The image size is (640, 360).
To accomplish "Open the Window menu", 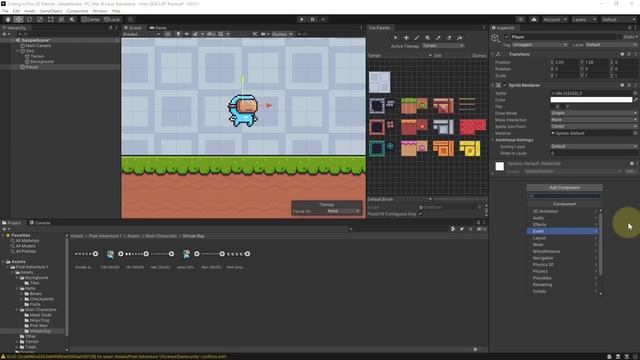I will [100, 11].
